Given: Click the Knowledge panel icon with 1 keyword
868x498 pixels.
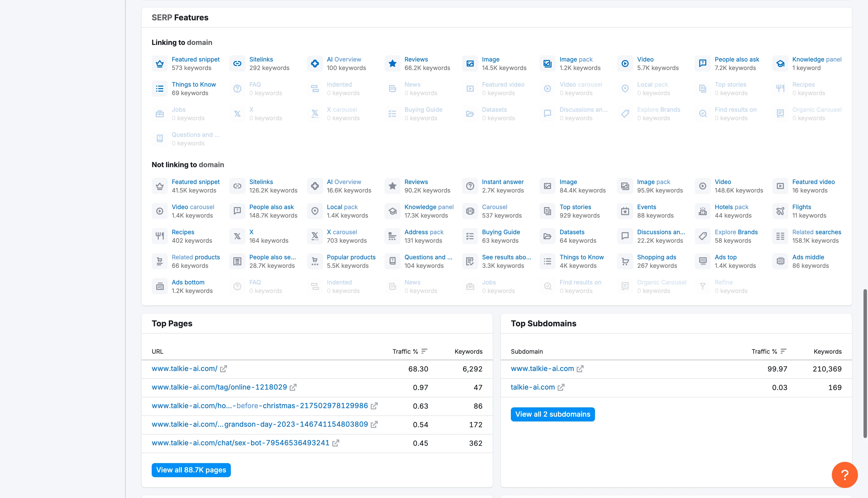Looking at the screenshot, I should pyautogui.click(x=780, y=64).
